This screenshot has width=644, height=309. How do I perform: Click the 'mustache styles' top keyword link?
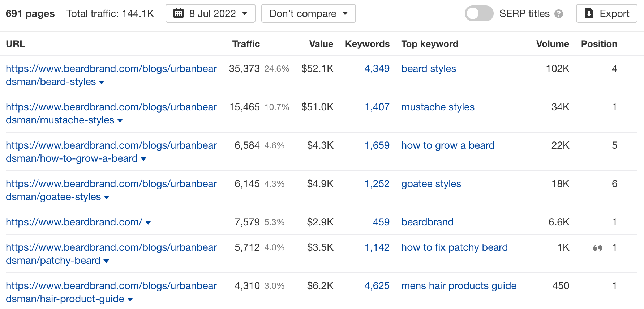coord(438,107)
